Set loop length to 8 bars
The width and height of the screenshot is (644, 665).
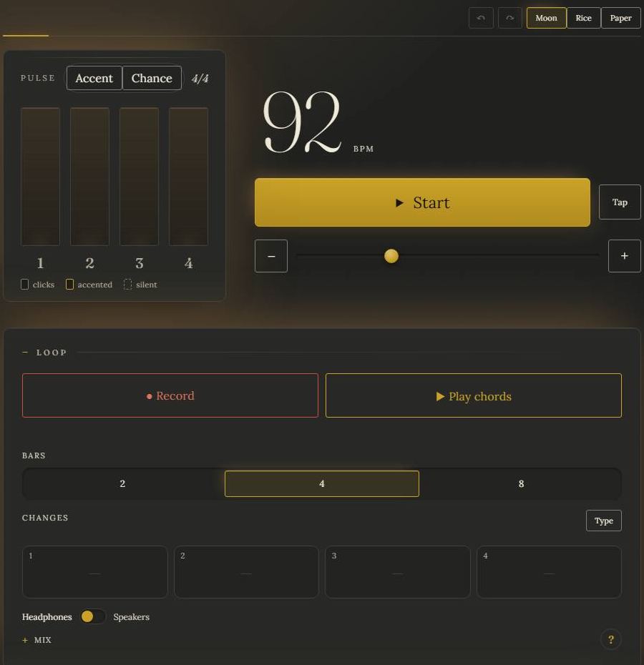tap(521, 483)
